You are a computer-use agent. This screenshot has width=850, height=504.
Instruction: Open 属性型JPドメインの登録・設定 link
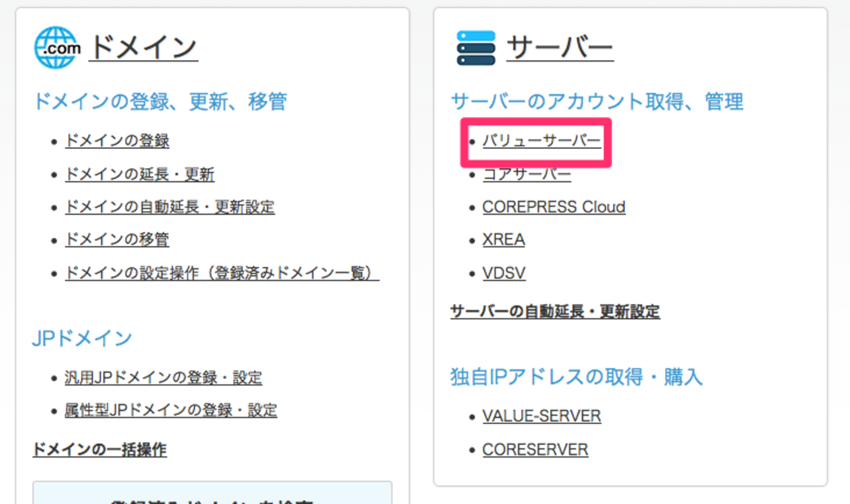[171, 410]
